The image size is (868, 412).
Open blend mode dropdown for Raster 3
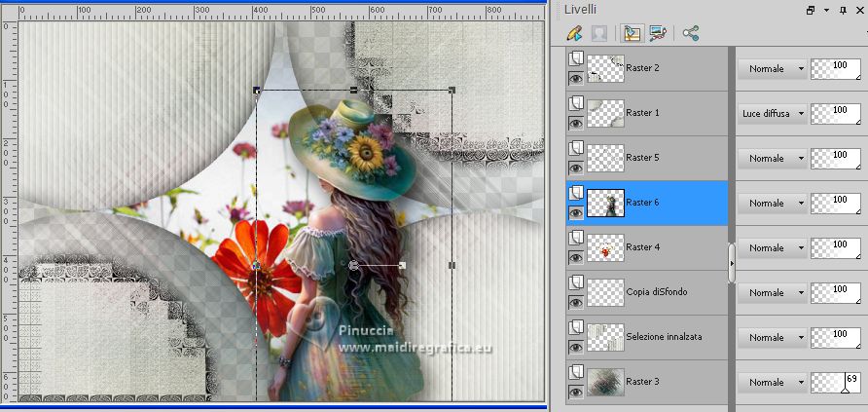(772, 383)
